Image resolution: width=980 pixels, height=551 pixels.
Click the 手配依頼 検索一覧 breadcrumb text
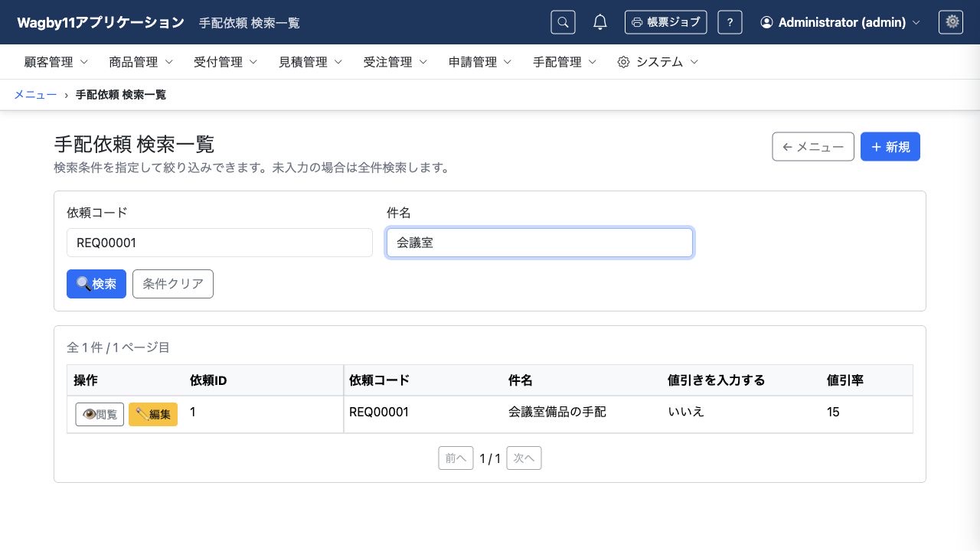(x=121, y=95)
